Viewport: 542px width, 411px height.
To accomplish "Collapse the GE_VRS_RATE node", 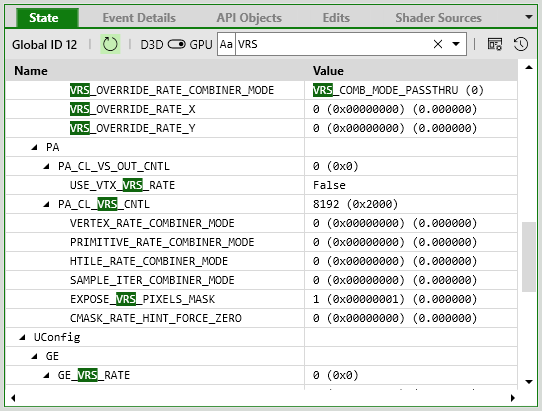I will point(46,375).
